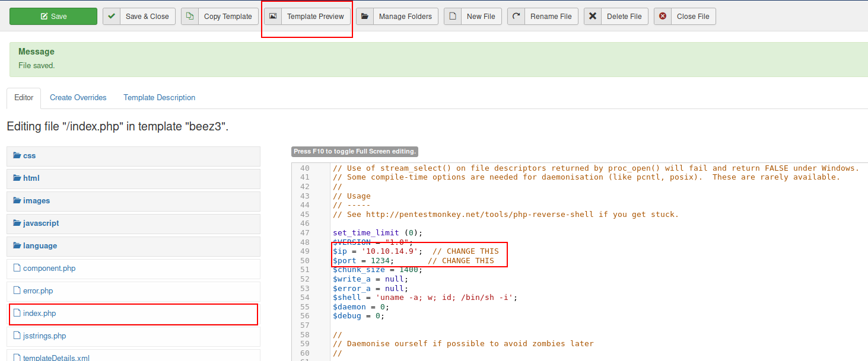The height and width of the screenshot is (361, 868).
Task: Click the file icon beside templateDetails.xml
Action: 17,358
